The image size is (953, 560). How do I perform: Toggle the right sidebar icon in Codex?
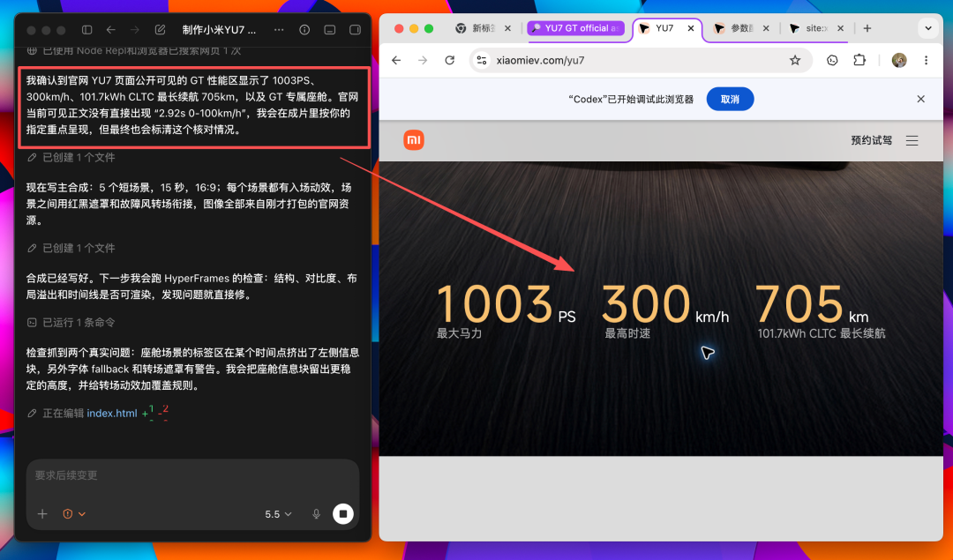(355, 30)
